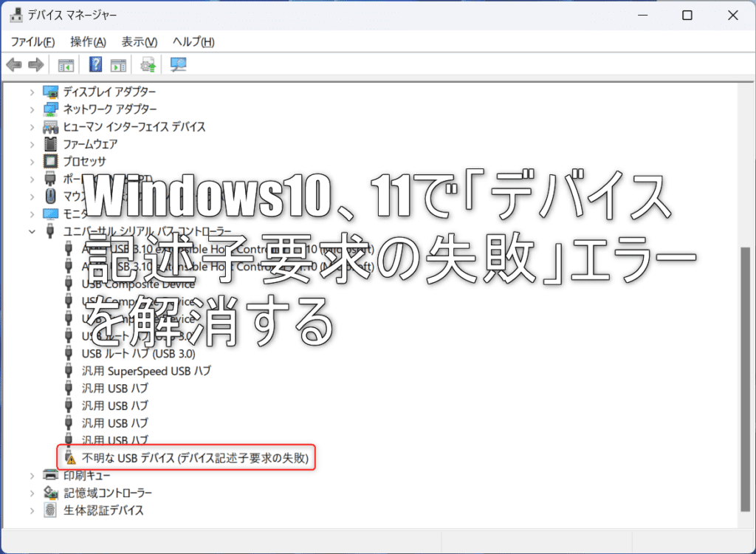Click the Forward arrow toolbar icon
Screen dimensions: 756x554
[x=36, y=64]
